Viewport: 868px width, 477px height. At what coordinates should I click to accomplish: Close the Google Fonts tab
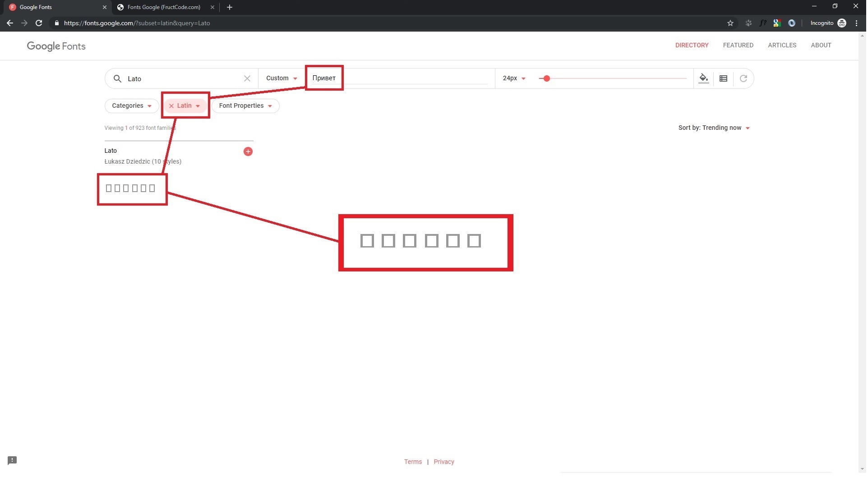105,7
